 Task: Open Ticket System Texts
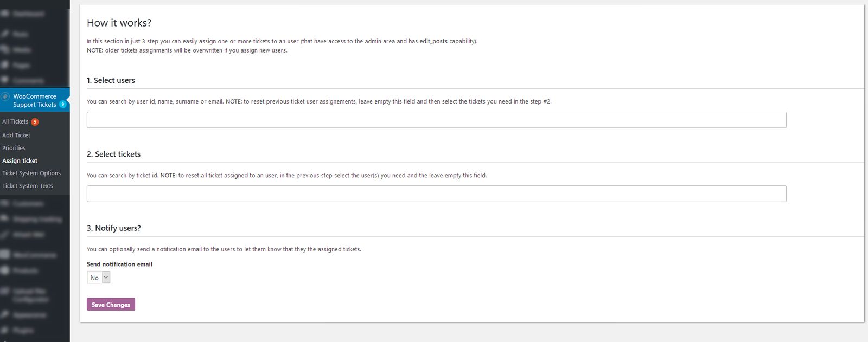(28, 186)
